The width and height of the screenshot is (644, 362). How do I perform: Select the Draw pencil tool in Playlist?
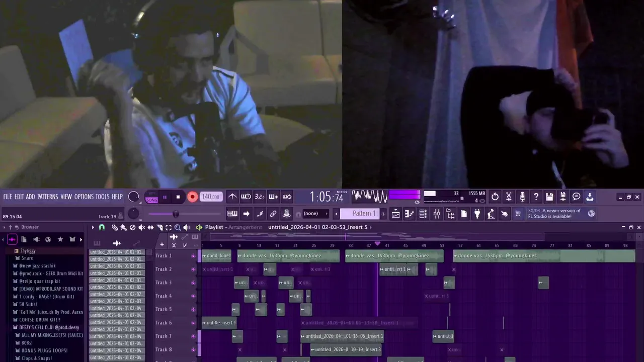[115, 228]
